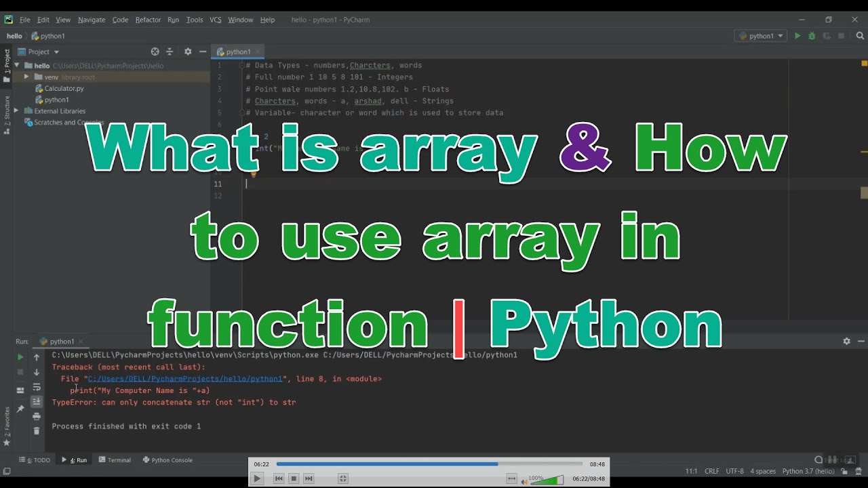The height and width of the screenshot is (488, 868).
Task: Click previous track button in video player
Action: coord(278,479)
